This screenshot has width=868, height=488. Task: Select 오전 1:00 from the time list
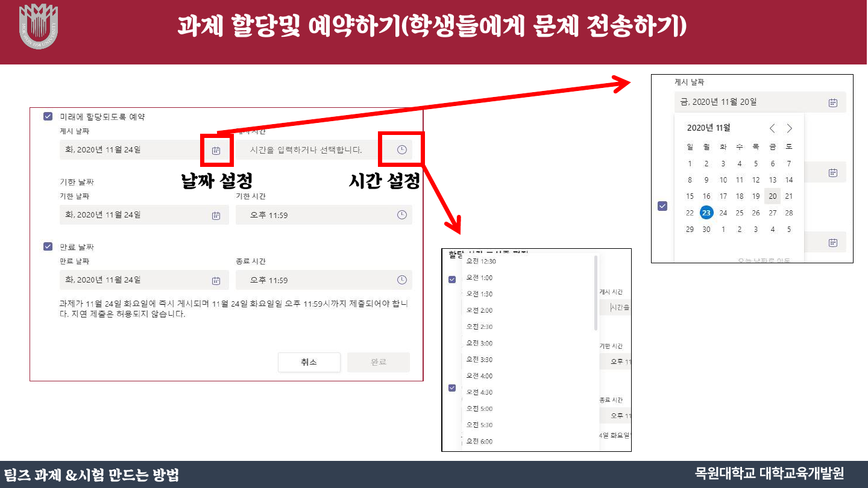click(x=480, y=278)
